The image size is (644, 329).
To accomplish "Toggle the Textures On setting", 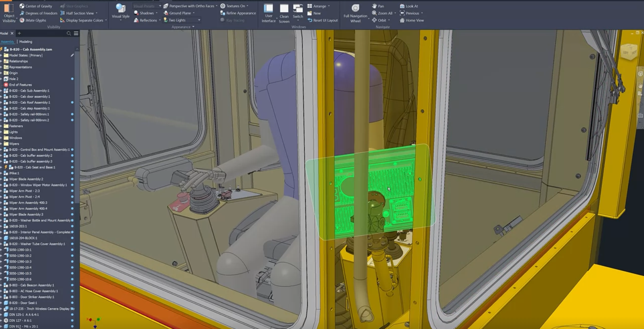I will point(223,6).
